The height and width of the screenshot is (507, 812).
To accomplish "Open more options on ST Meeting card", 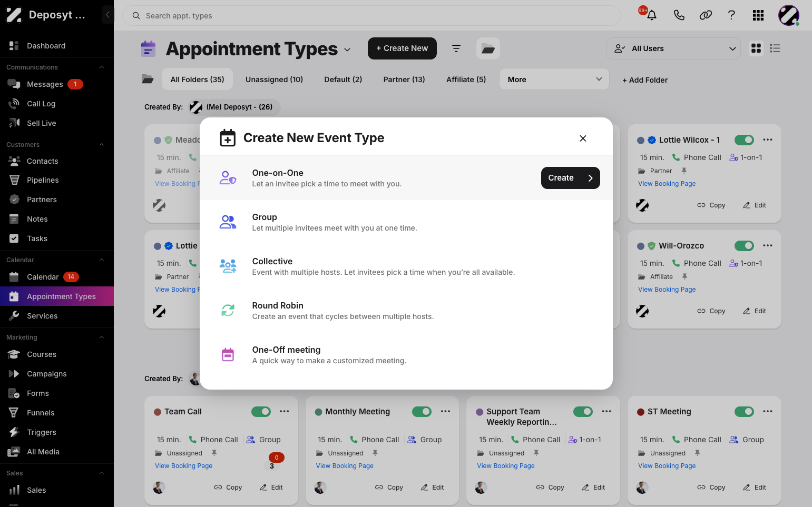I will point(768,411).
